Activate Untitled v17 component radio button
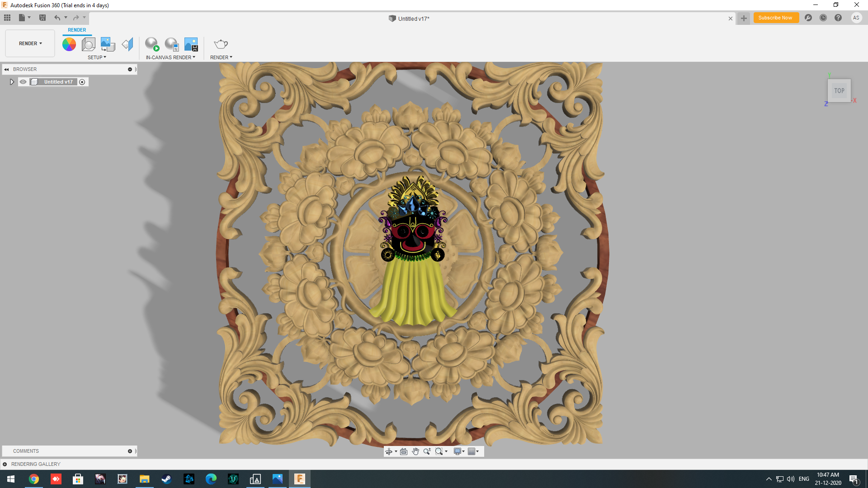Image resolution: width=868 pixels, height=488 pixels. [x=82, y=82]
